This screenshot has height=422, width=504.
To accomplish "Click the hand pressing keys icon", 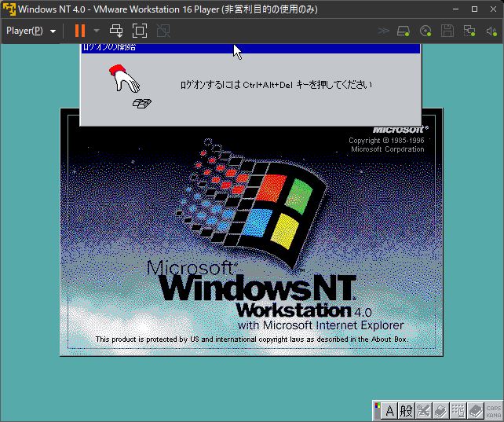I will pos(130,86).
